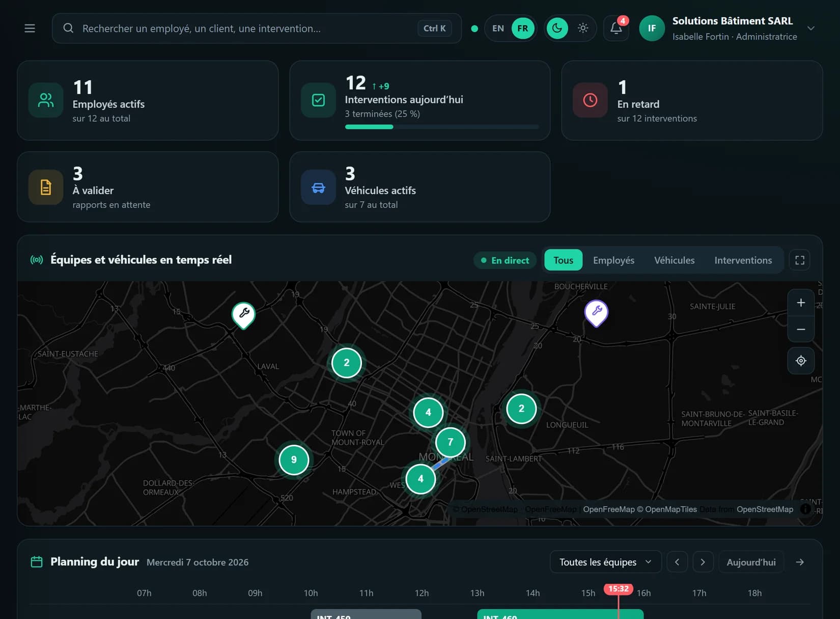840x619 pixels.
Task: Open the hamburger navigation menu
Action: point(30,29)
